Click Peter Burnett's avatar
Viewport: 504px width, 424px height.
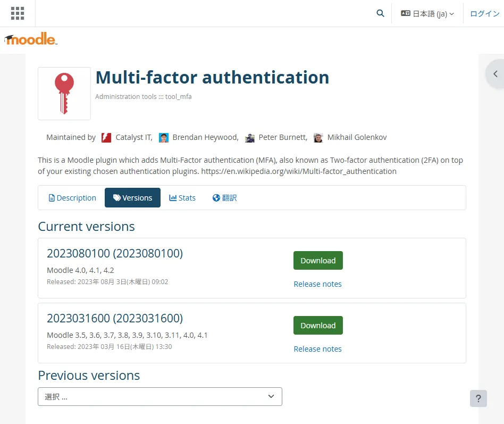pos(250,138)
